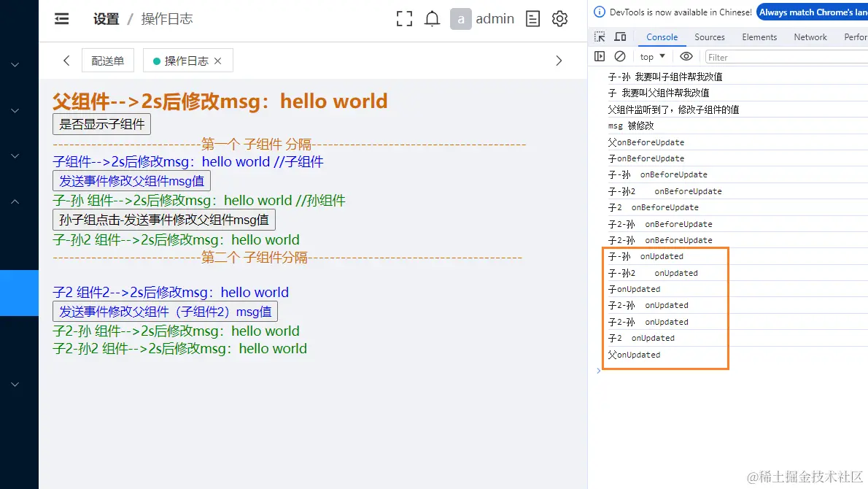Screen dimensions: 868x489
Task: Click the DevTools info notice icon
Action: [600, 12]
